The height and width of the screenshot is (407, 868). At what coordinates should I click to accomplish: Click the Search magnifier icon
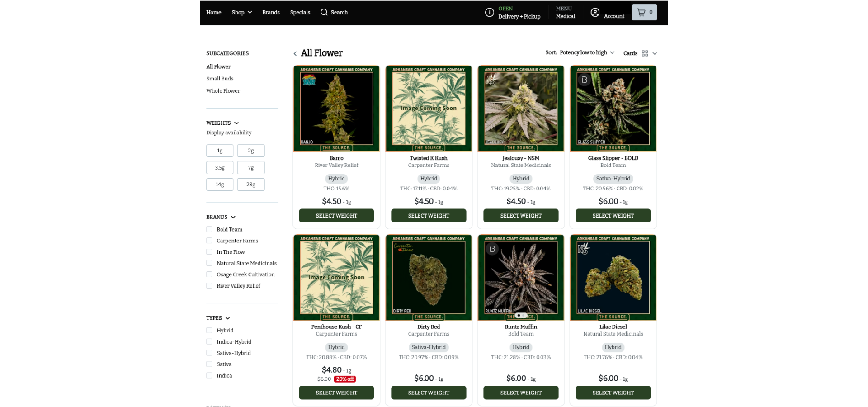pyautogui.click(x=324, y=12)
